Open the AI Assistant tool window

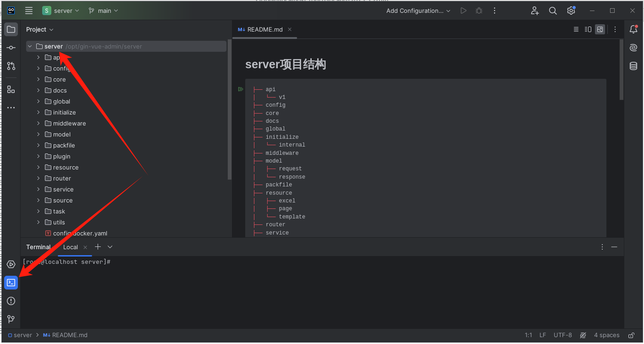pos(633,48)
